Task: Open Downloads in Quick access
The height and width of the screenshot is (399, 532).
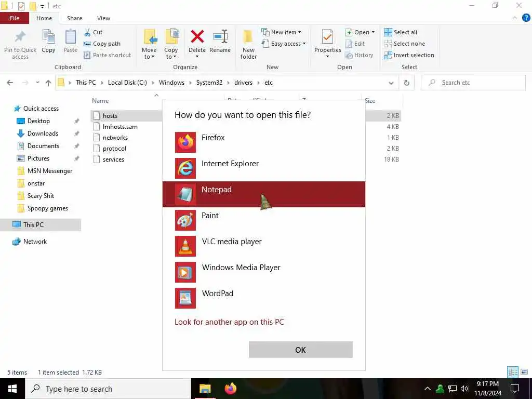Action: pos(43,134)
